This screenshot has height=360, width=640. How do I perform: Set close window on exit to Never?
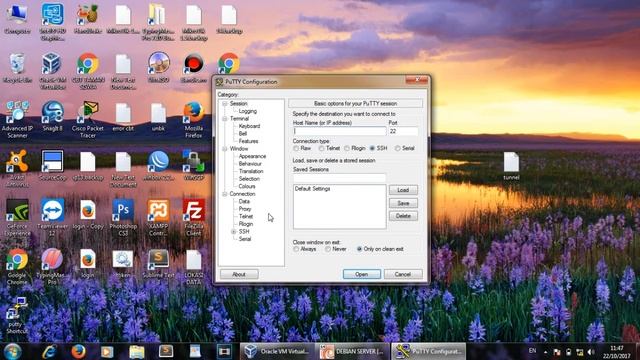pyautogui.click(x=328, y=249)
